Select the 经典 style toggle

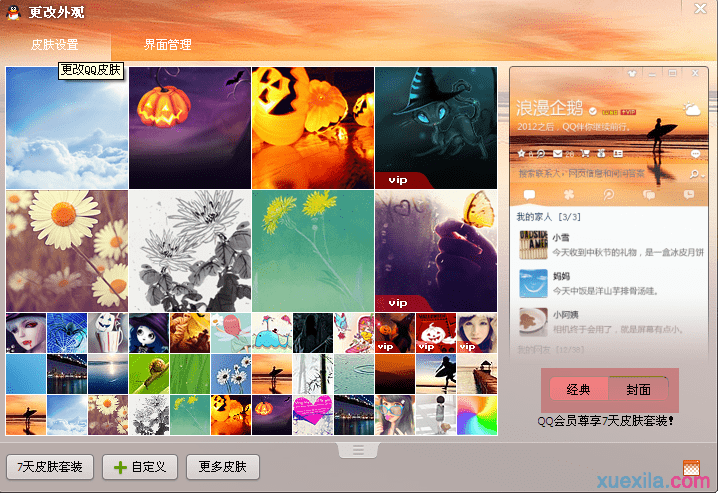[578, 390]
